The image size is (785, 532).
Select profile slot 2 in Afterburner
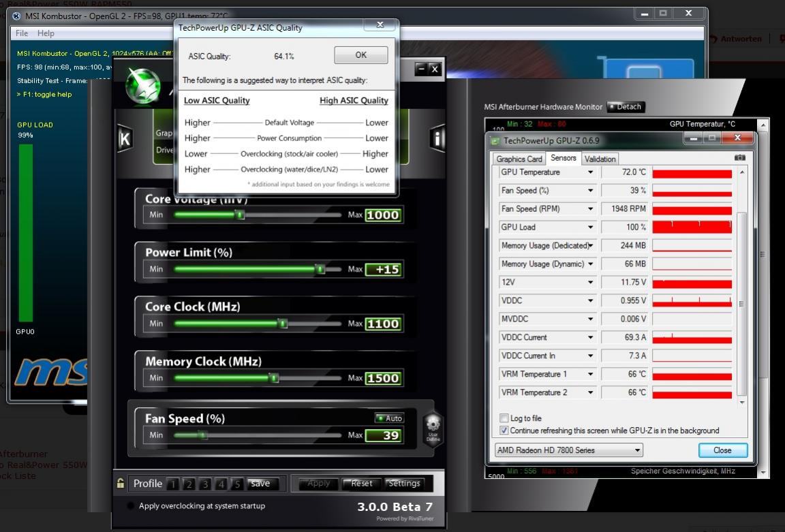(189, 484)
